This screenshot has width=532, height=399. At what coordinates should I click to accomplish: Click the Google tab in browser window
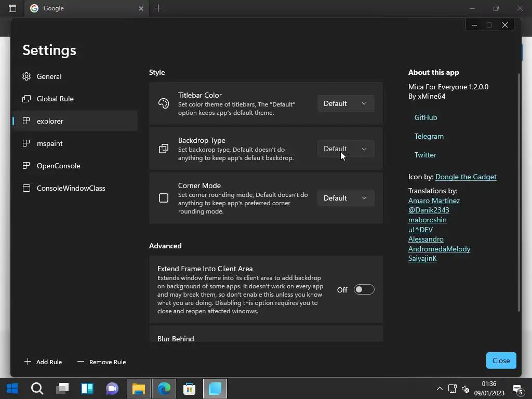coord(86,8)
